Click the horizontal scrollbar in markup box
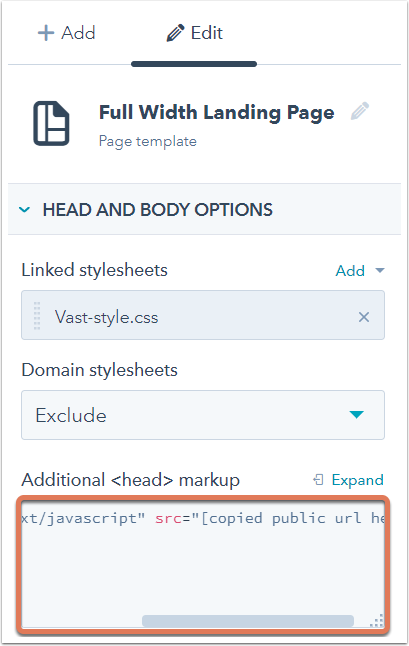Image resolution: width=409 pixels, height=646 pixels. (x=248, y=621)
